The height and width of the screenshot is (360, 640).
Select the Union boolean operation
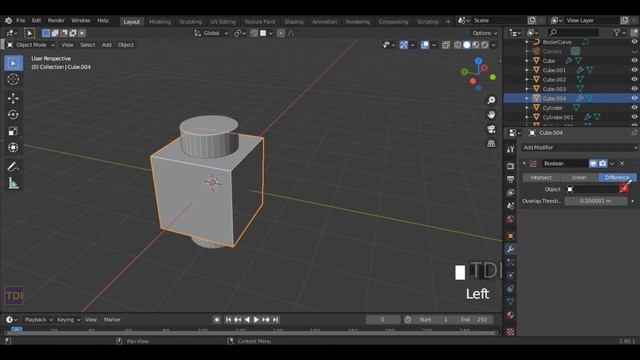(x=579, y=178)
